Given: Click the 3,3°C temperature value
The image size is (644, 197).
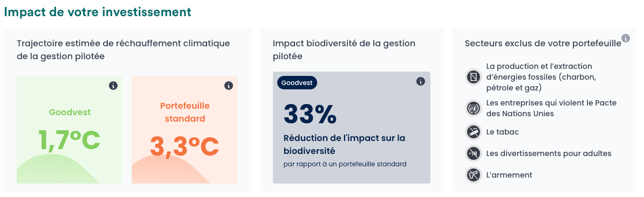Looking at the screenshot, I should 184,146.
